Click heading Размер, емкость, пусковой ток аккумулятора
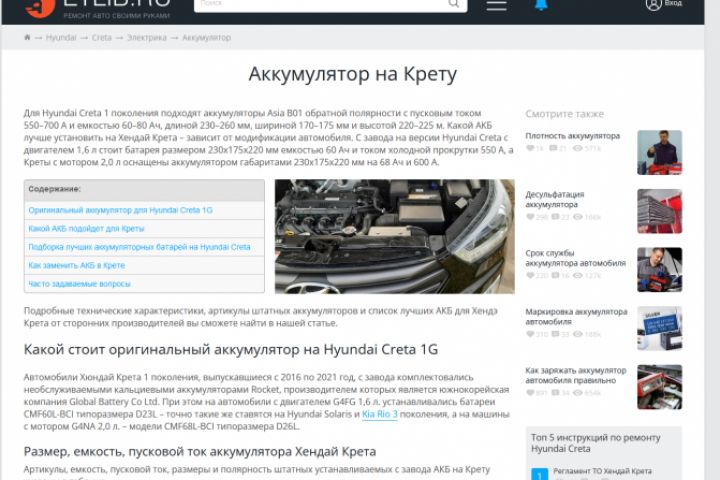Screen dimensions: 720x480 point(200,452)
